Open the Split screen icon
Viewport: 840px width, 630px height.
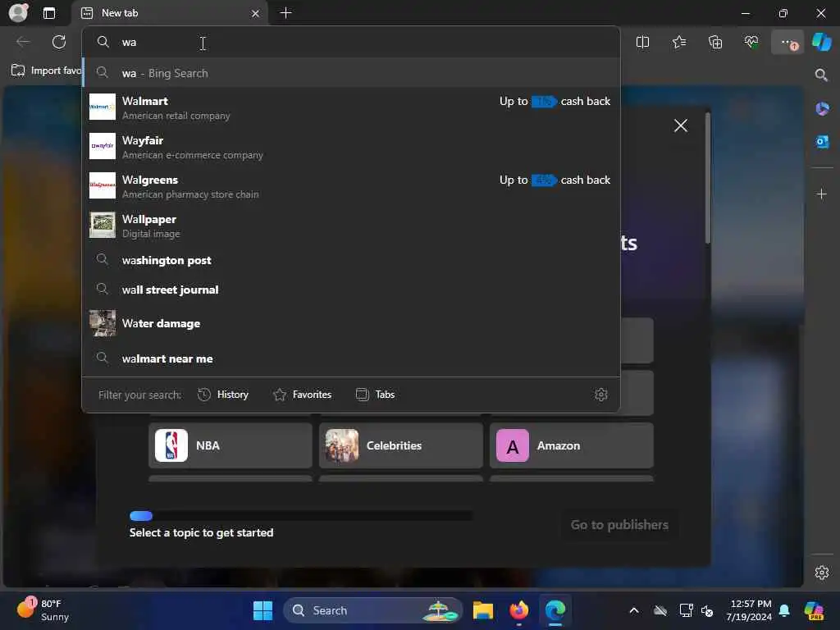pos(642,42)
